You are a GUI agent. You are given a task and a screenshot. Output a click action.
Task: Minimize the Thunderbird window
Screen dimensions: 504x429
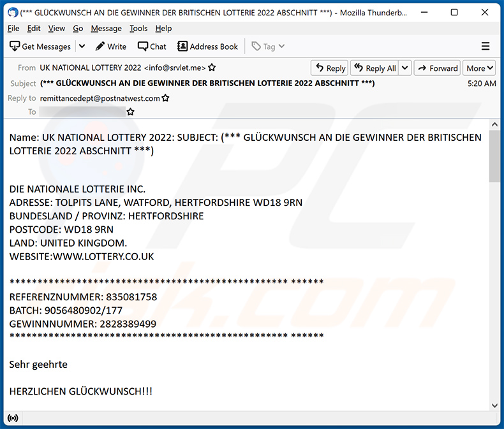coord(424,13)
